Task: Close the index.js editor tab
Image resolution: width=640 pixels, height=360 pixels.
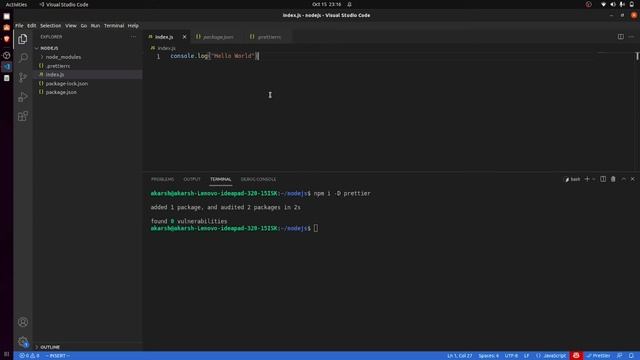Action: [x=184, y=37]
